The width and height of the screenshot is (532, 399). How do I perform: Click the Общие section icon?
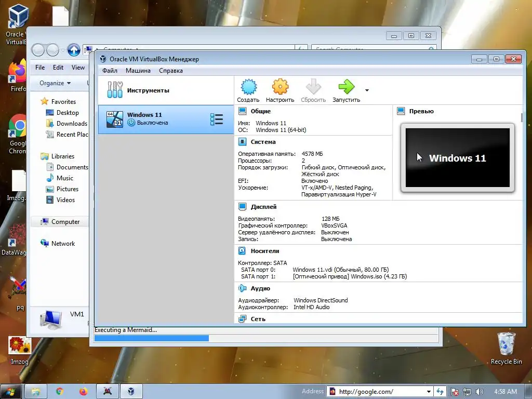(242, 111)
